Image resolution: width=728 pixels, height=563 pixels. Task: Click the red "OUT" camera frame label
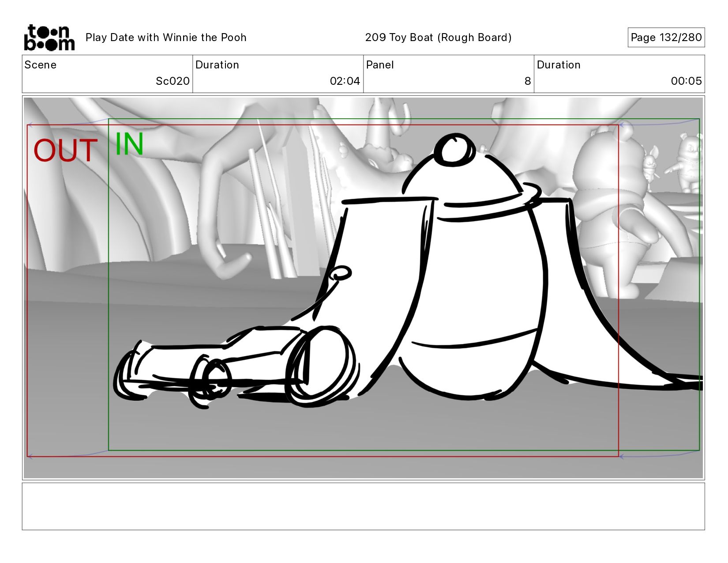click(x=66, y=151)
